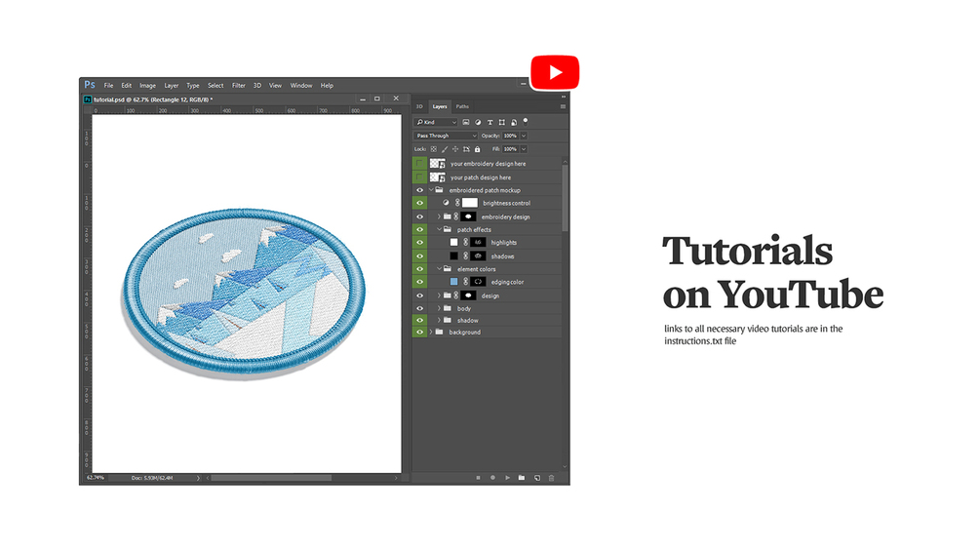This screenshot has height=551, width=980.
Task: Hide patch effects group
Action: pos(419,230)
